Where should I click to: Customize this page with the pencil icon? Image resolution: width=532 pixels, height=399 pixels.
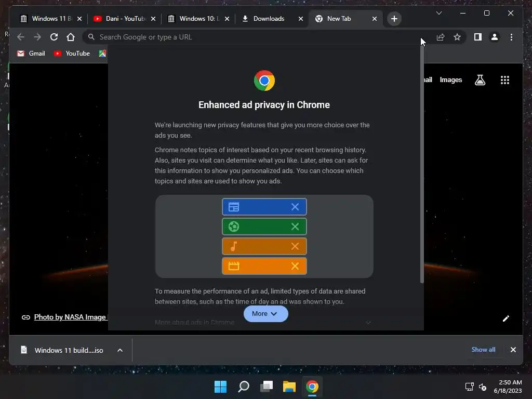506,318
